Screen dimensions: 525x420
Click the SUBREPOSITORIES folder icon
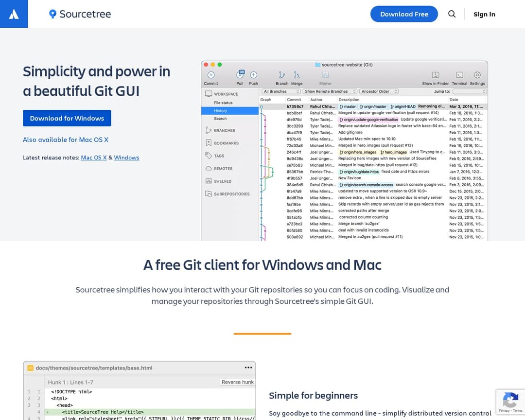coord(209,193)
